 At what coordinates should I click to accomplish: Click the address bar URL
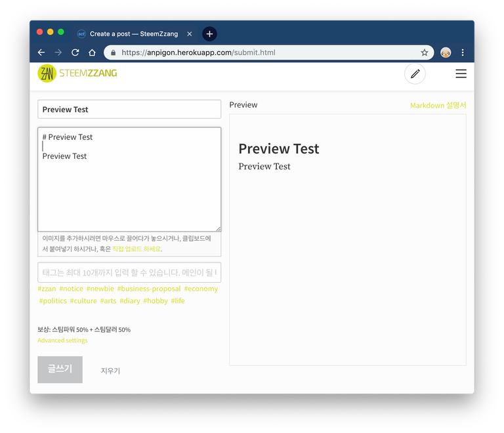[198, 52]
